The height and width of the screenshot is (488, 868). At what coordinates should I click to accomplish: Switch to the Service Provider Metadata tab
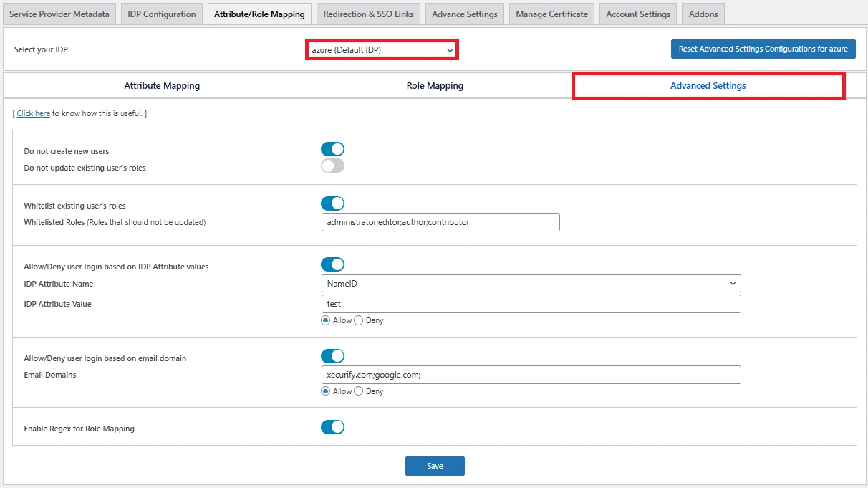click(x=59, y=13)
